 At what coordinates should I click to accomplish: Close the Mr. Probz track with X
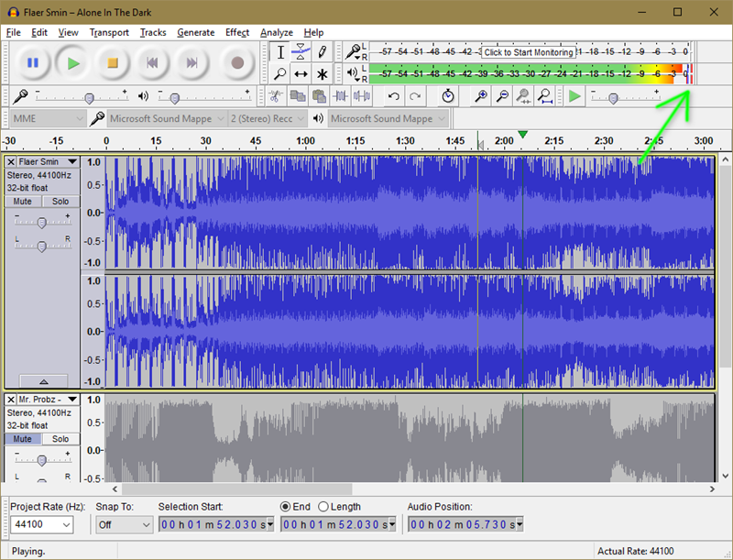11,400
